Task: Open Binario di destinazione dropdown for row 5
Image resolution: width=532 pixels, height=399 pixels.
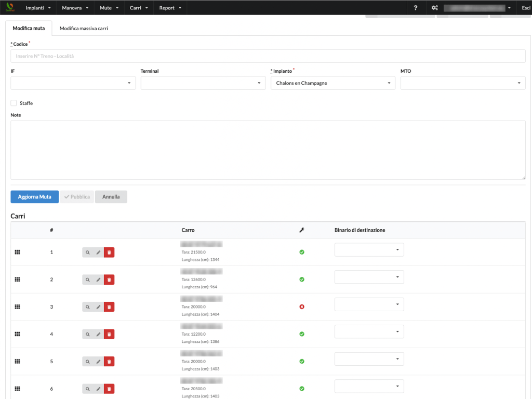Action: pyautogui.click(x=369, y=359)
